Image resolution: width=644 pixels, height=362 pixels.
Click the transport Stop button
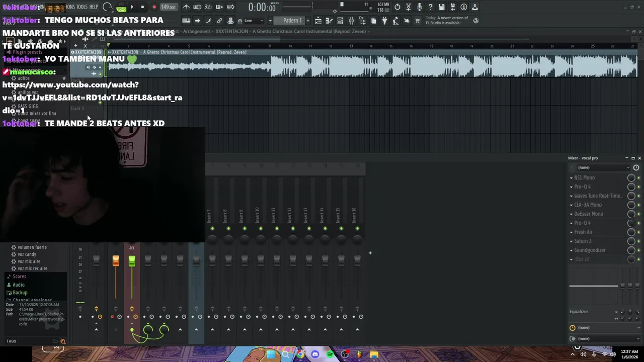[142, 7]
